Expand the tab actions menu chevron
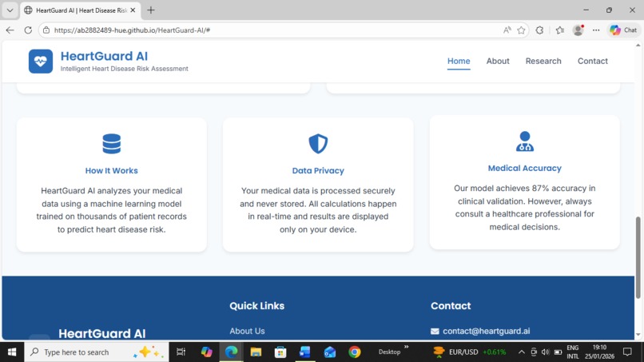644x362 pixels. tap(10, 10)
